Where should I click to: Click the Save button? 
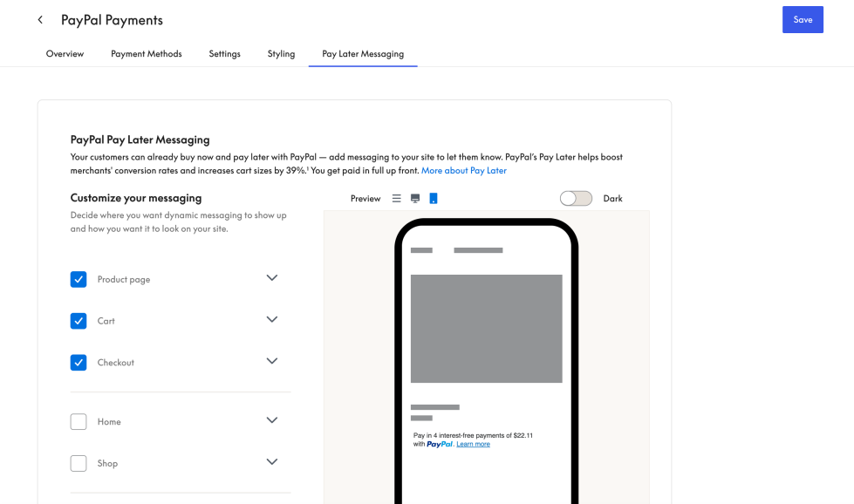click(803, 19)
